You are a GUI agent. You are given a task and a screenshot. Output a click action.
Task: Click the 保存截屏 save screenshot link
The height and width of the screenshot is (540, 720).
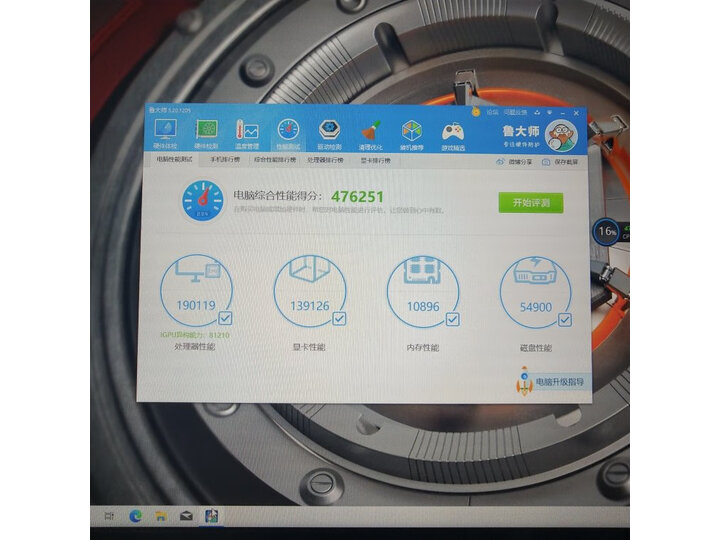[560, 162]
